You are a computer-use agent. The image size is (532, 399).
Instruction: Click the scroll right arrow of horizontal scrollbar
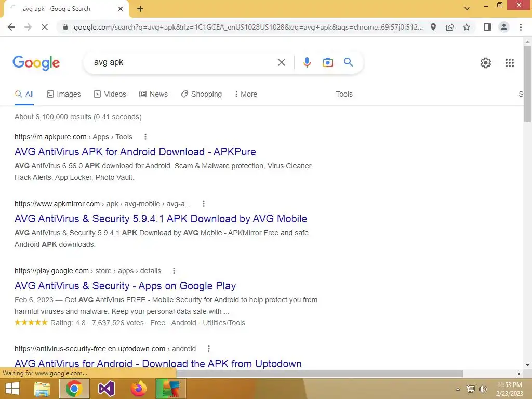[x=519, y=374]
